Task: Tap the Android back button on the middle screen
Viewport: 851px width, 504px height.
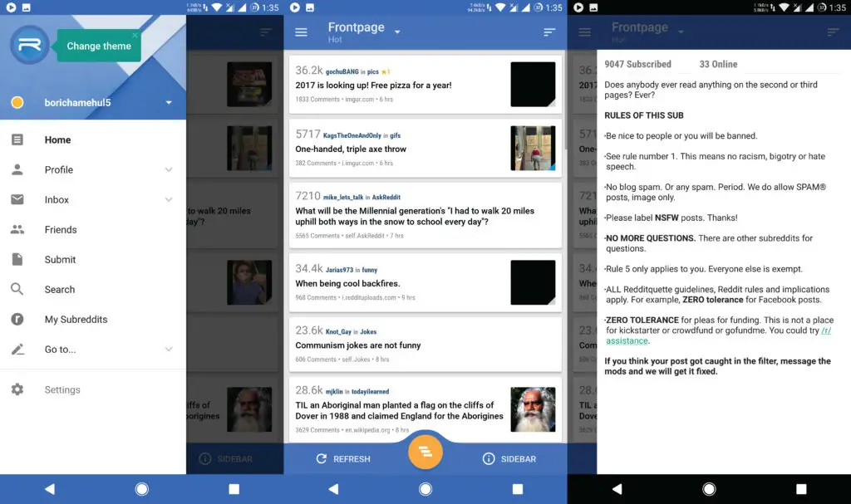Action: 333,489
